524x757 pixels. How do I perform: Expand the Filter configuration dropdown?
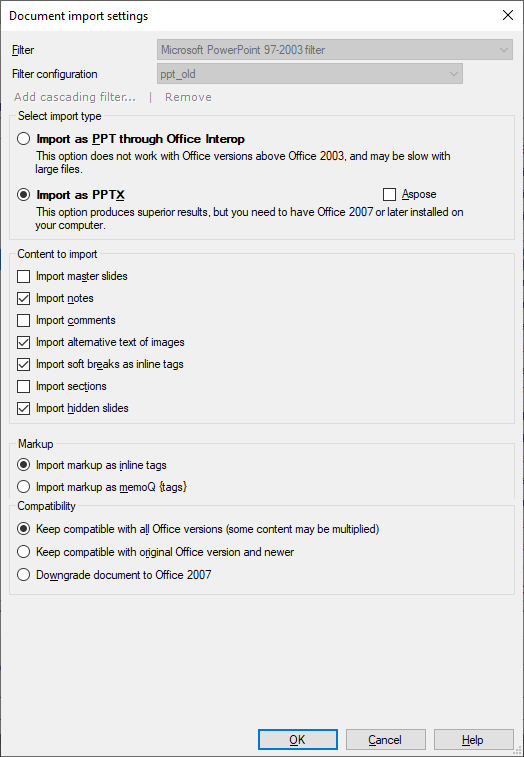tap(310, 74)
